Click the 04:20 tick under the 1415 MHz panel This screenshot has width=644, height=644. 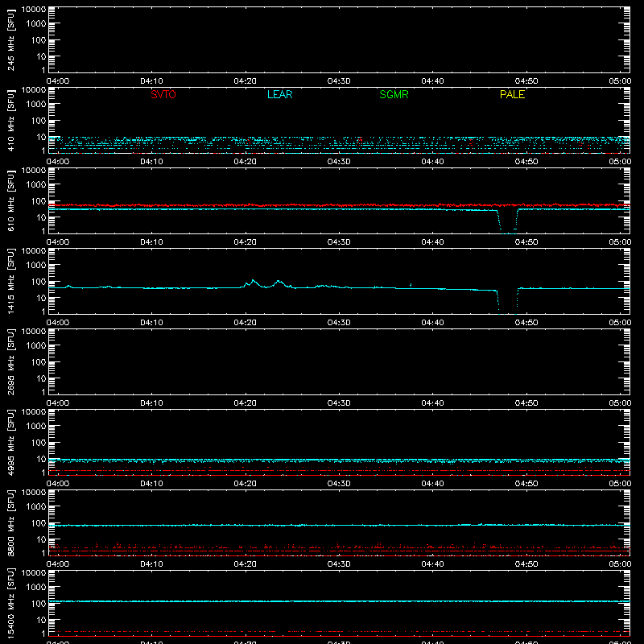(246, 323)
